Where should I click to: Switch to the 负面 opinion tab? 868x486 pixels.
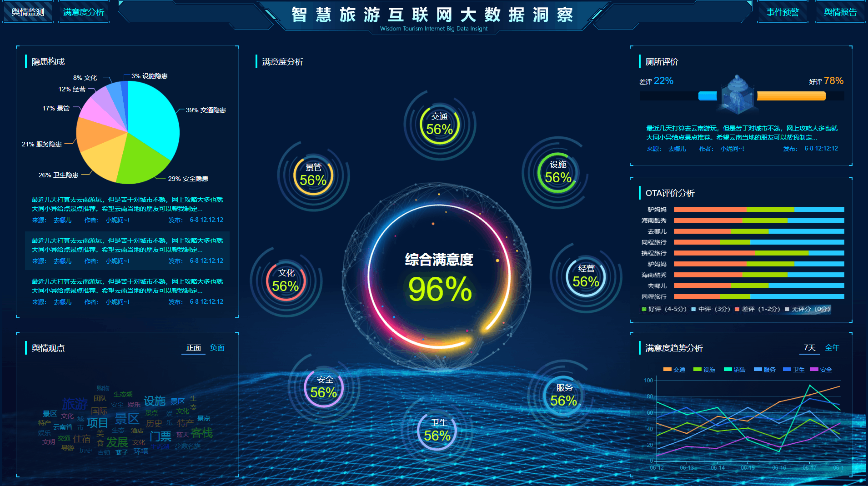[x=217, y=348]
